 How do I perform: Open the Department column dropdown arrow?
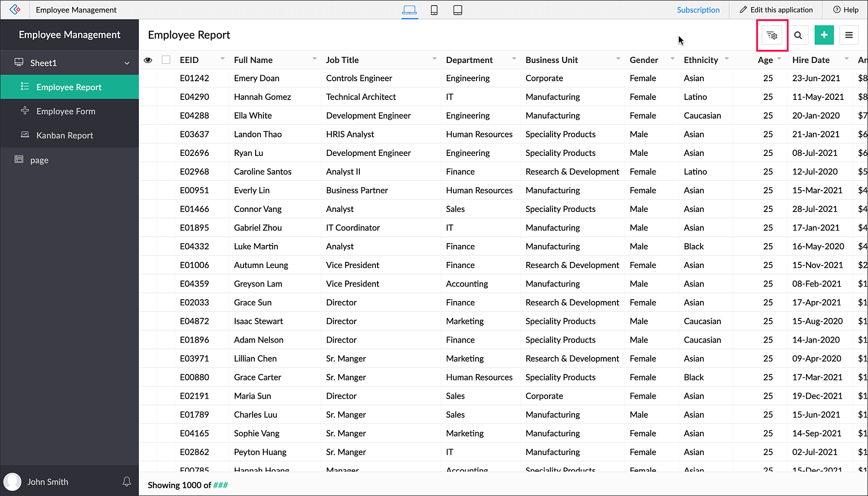514,59
